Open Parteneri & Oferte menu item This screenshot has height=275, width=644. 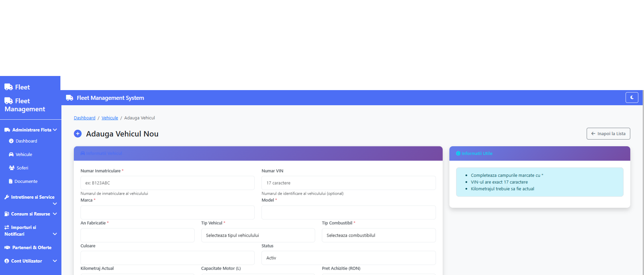[32, 248]
